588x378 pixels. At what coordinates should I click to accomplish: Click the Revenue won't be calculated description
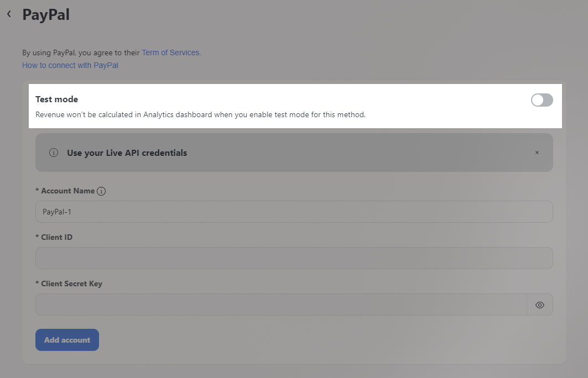coord(201,114)
